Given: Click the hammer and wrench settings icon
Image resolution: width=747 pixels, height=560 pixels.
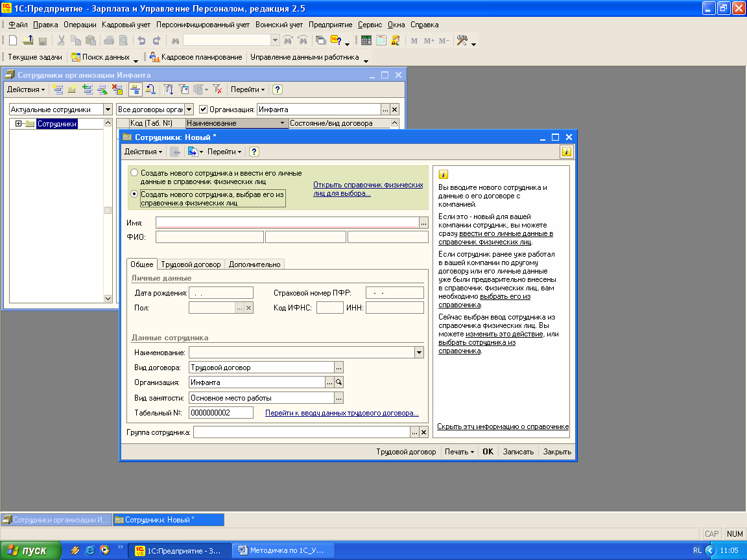Looking at the screenshot, I should click(x=462, y=40).
